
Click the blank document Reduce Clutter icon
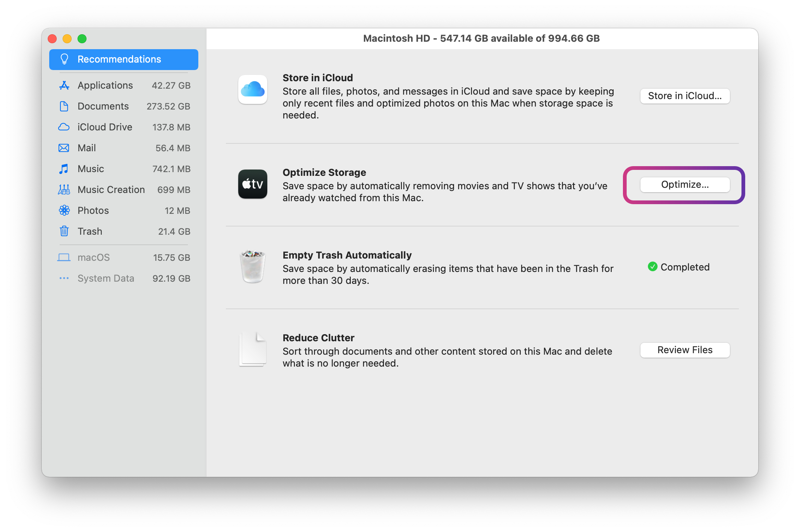253,349
